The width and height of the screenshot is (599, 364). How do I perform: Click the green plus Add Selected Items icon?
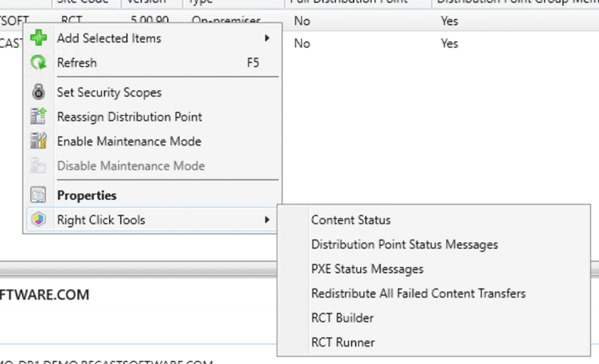(x=39, y=38)
